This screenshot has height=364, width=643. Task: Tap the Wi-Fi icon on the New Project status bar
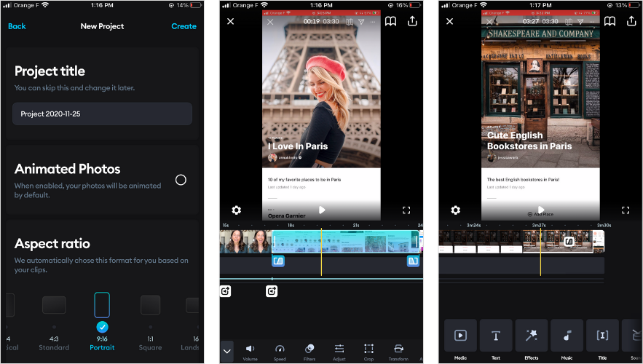(x=45, y=5)
